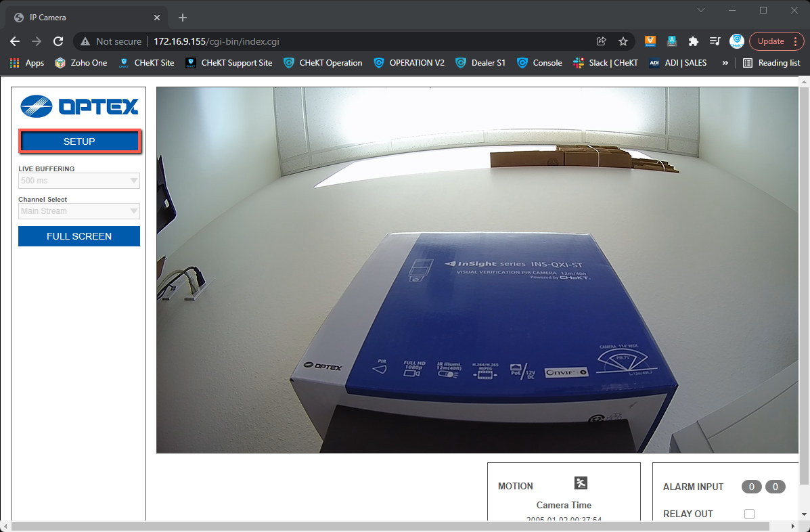Image resolution: width=810 pixels, height=532 pixels.
Task: Click the address bar URL
Action: tap(217, 41)
